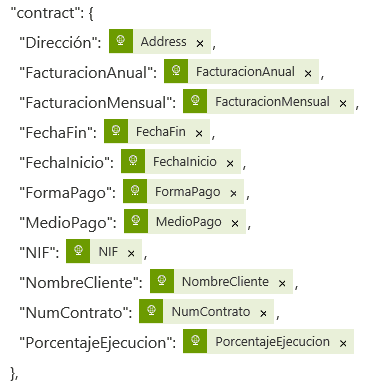391x386 pixels.
Task: Click the green icon of FechaInicio token
Action: point(133,161)
